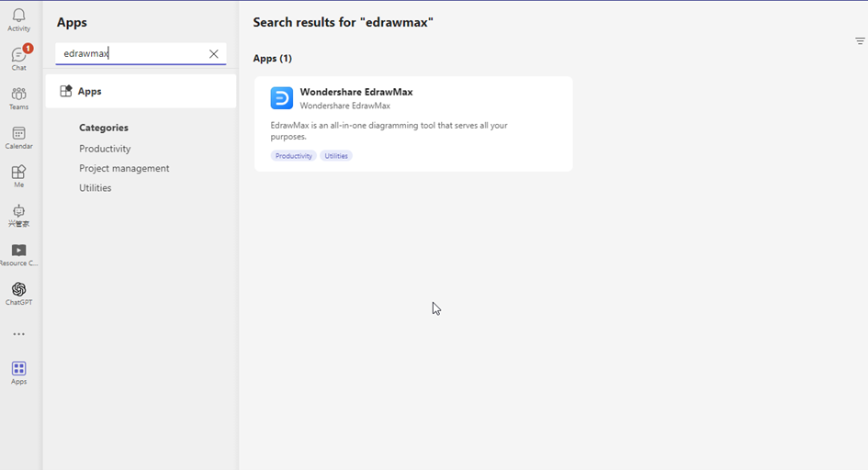This screenshot has width=868, height=470.
Task: Click the "Apps (1)" results heading
Action: [x=273, y=58]
